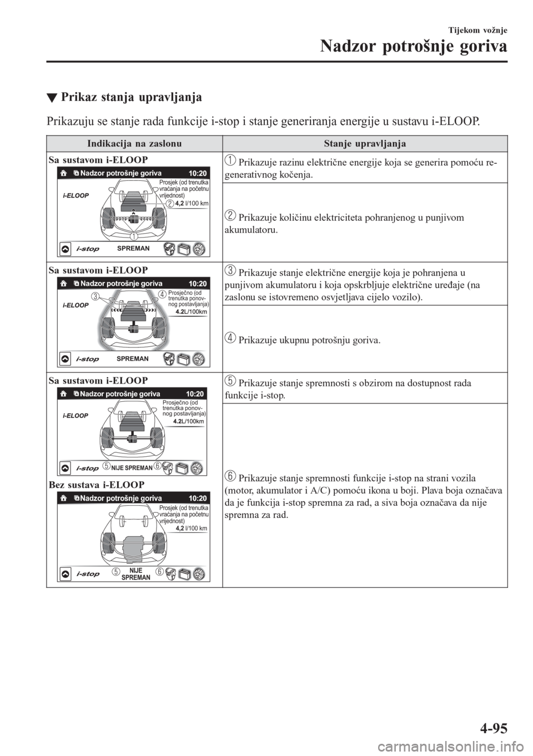
Task: Click 'Bez sustava i-ELOOP' caption
Action: [97, 485]
